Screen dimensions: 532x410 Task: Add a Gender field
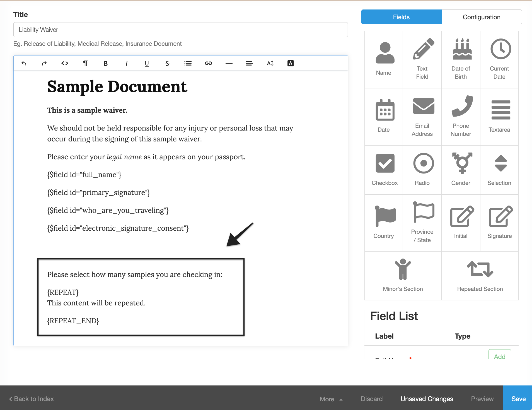[461, 170]
